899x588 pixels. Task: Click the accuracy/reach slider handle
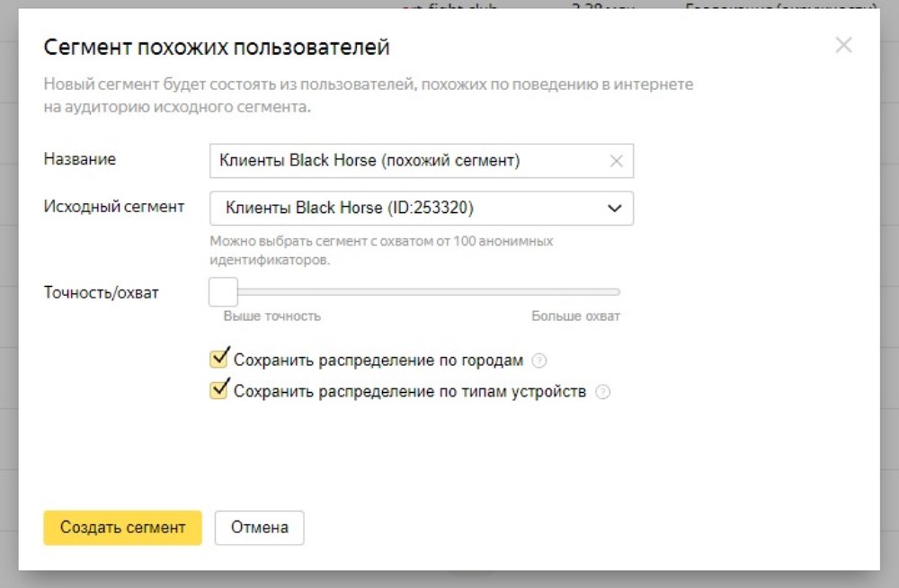click(223, 292)
